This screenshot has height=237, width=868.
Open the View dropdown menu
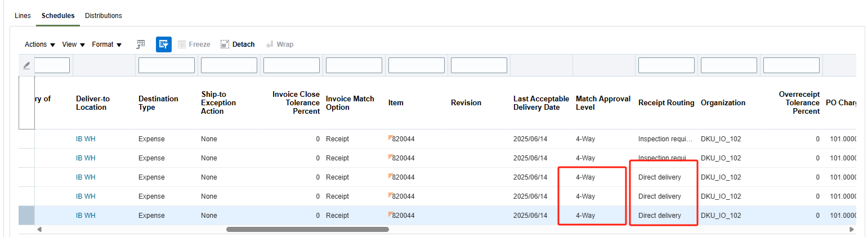[x=73, y=44]
